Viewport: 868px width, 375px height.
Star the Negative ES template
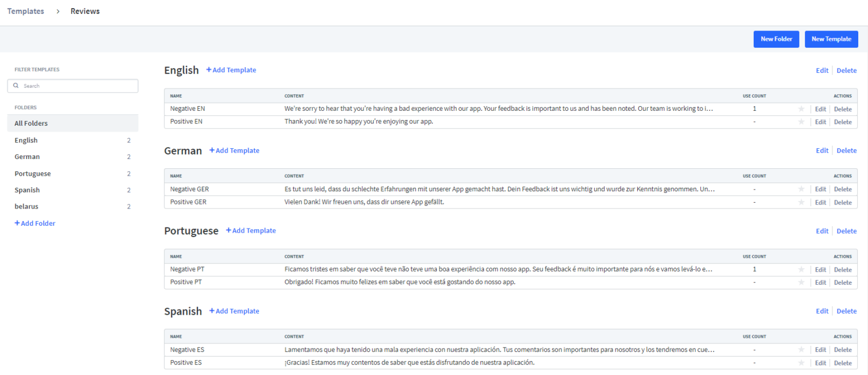coord(801,350)
